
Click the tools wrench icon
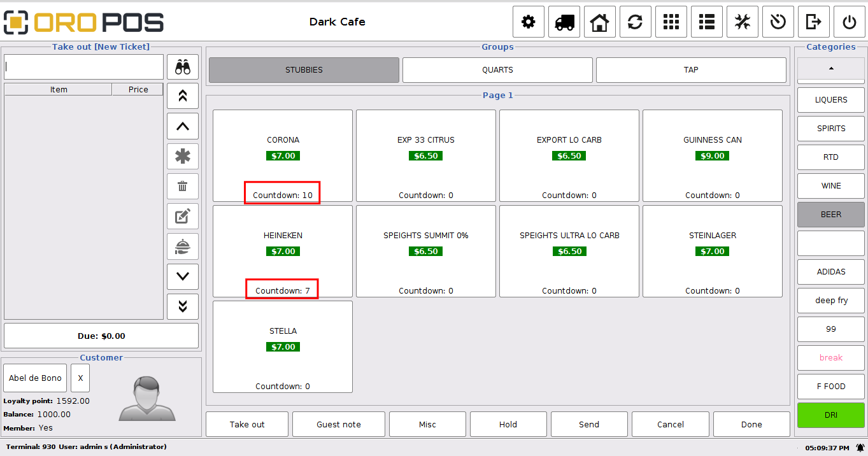(x=742, y=22)
